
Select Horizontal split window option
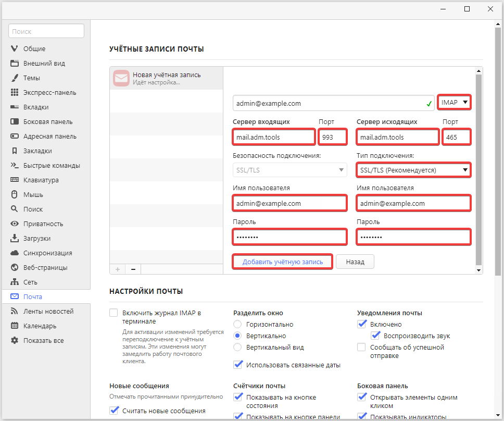point(237,325)
